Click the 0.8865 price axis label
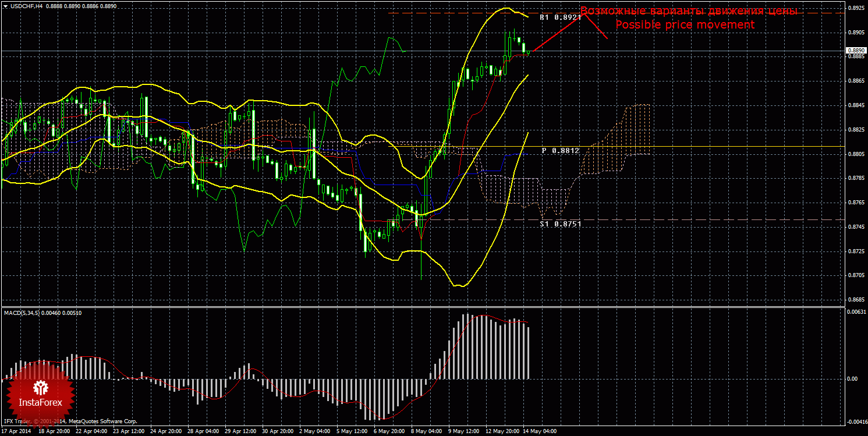 [x=856, y=81]
